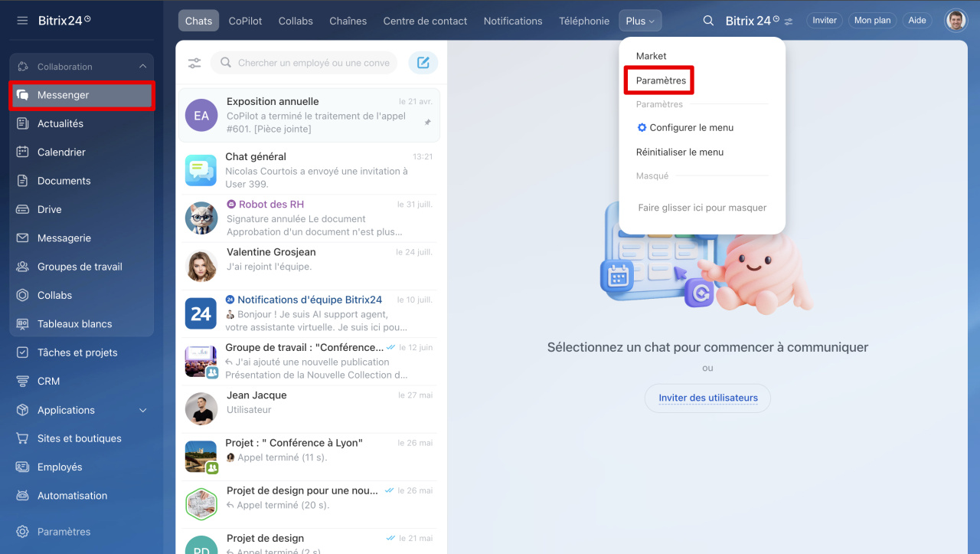Click Valentine Grosjean's avatar photo
The image size is (980, 554).
click(201, 266)
